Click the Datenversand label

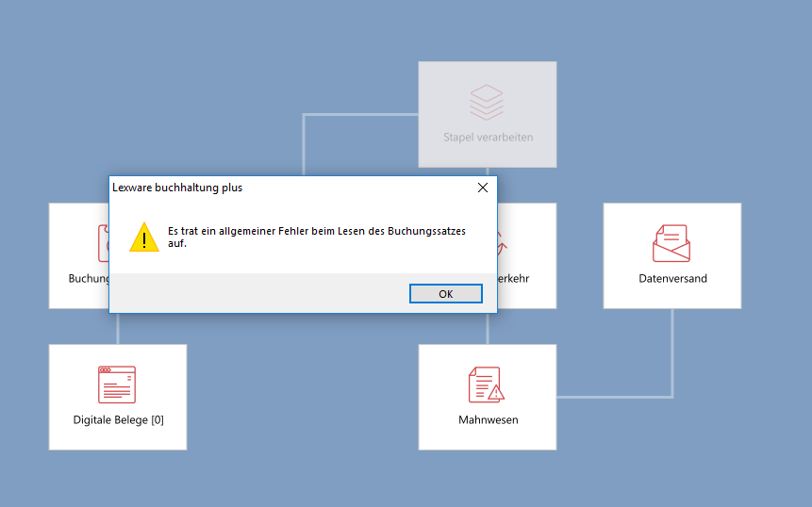coord(672,278)
